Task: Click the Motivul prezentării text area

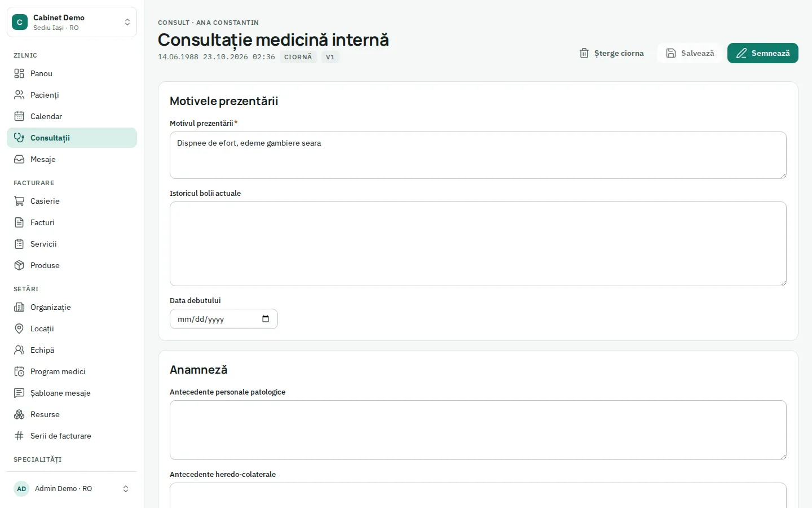Action: click(478, 155)
